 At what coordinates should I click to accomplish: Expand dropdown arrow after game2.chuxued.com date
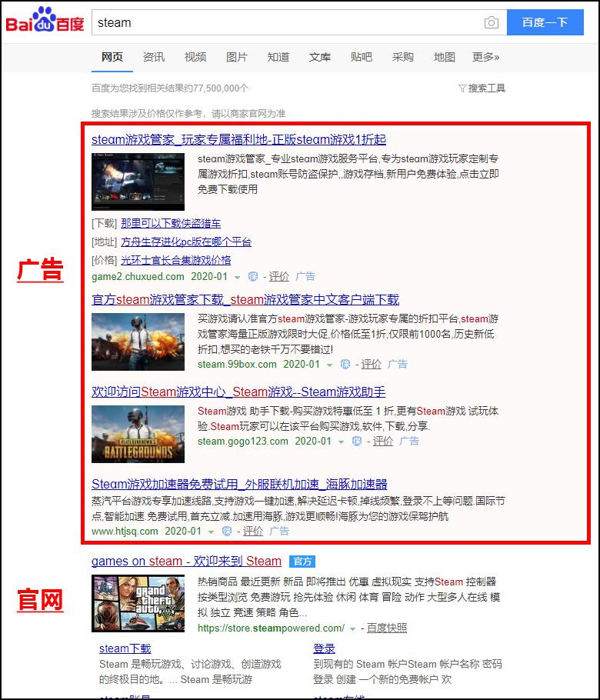(x=238, y=278)
